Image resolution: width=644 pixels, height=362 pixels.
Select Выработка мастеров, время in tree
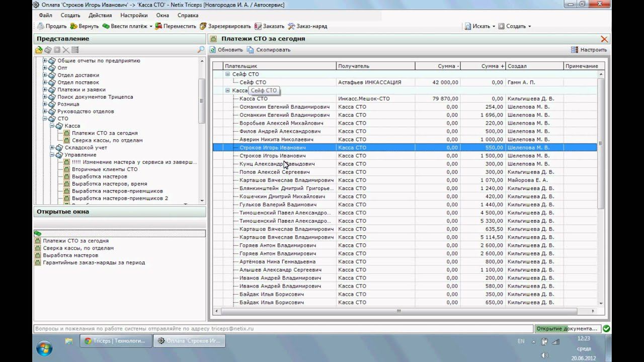[x=109, y=184]
